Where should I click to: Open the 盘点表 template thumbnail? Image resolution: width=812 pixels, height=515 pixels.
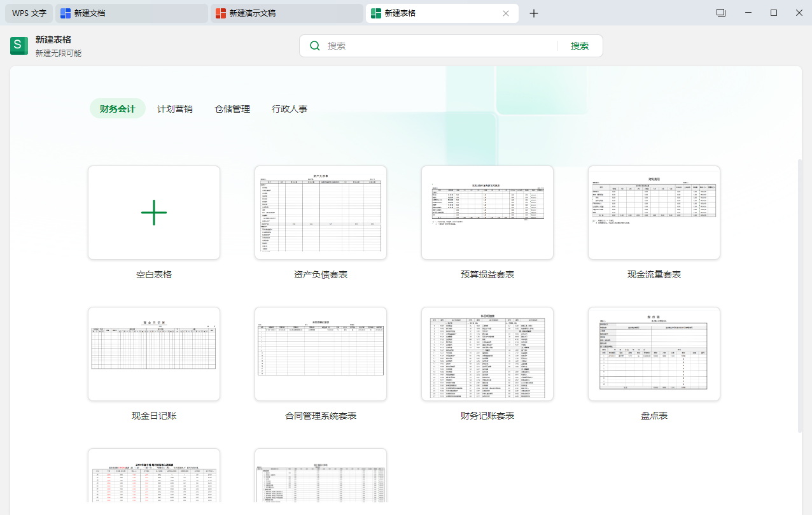click(654, 354)
